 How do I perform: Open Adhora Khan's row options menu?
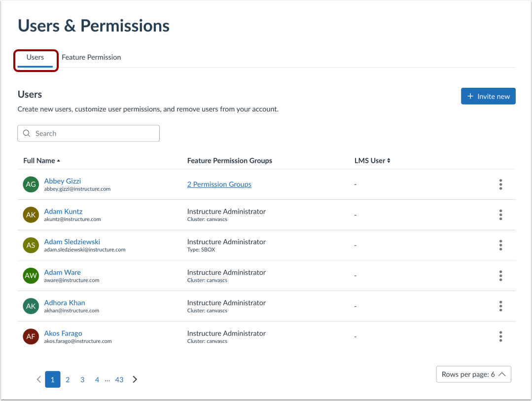500,306
